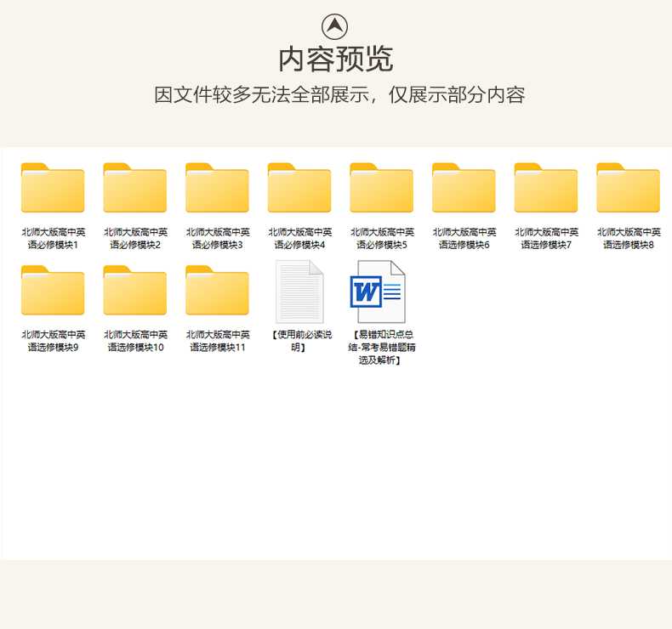672x629 pixels.
Task: Click the file name 【易错知识点总结-常考易错题精选及解析】
Action: point(381,348)
